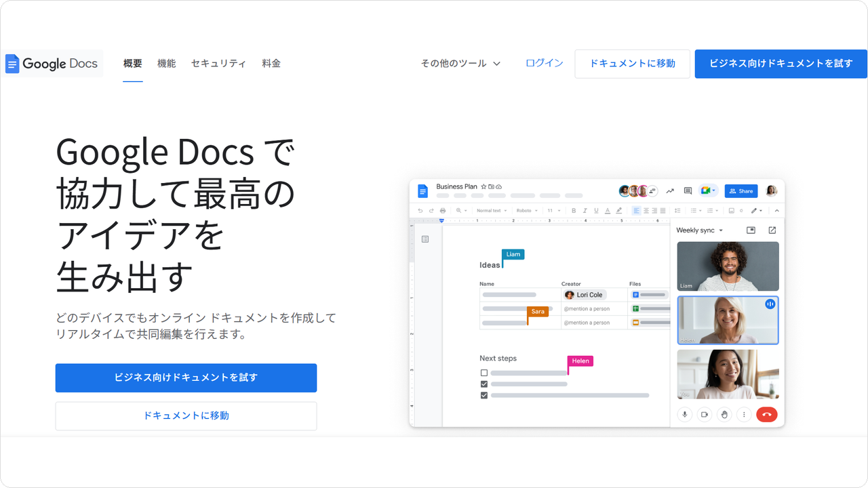This screenshot has height=488, width=868.
Task: Open the Google Meet dropdown button
Action: 708,191
